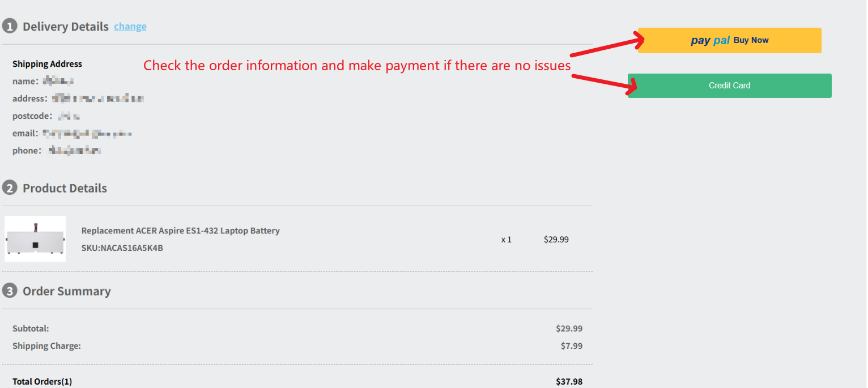Viewport: 868px width, 388px height.
Task: Click the red check order information instruction
Action: point(357,65)
